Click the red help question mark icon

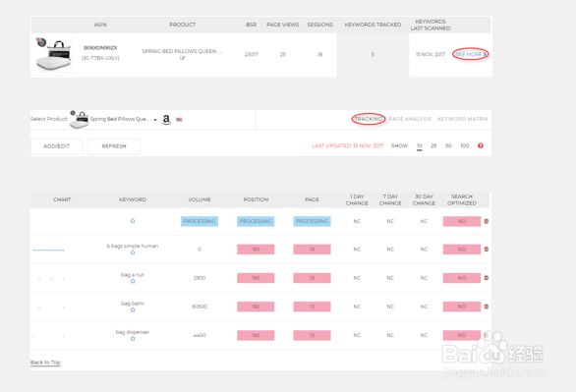pyautogui.click(x=481, y=145)
